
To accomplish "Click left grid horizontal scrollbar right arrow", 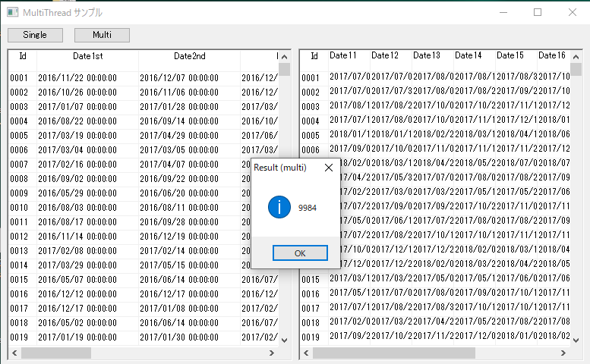I will point(273,353).
